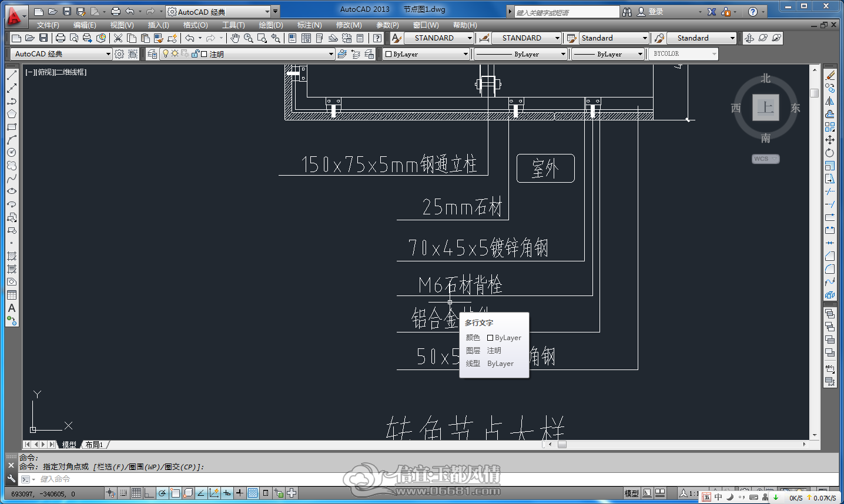844x504 pixels.
Task: Toggle layer lock padlock icon
Action: (x=195, y=54)
